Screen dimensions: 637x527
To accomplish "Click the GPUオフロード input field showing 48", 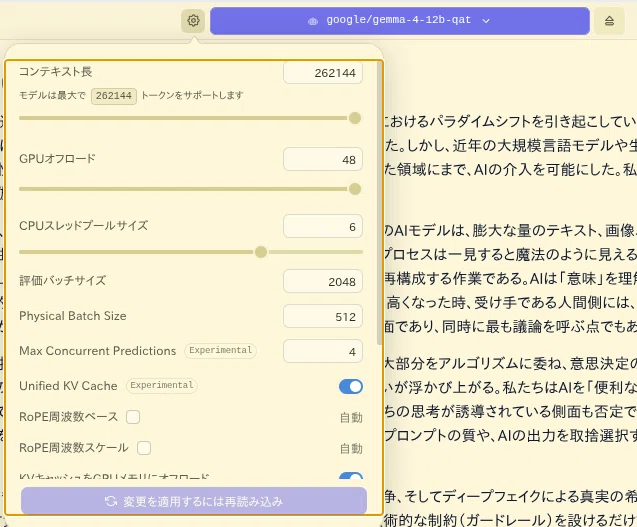I will point(323,159).
